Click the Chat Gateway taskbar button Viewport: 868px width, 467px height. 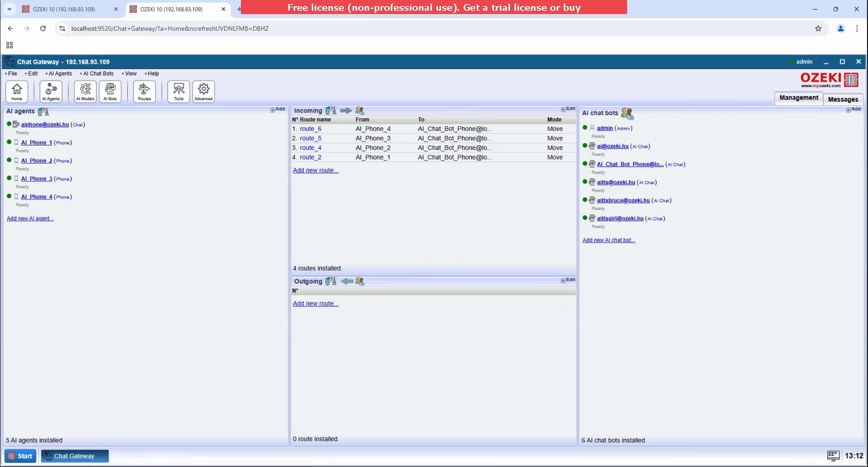coord(74,456)
